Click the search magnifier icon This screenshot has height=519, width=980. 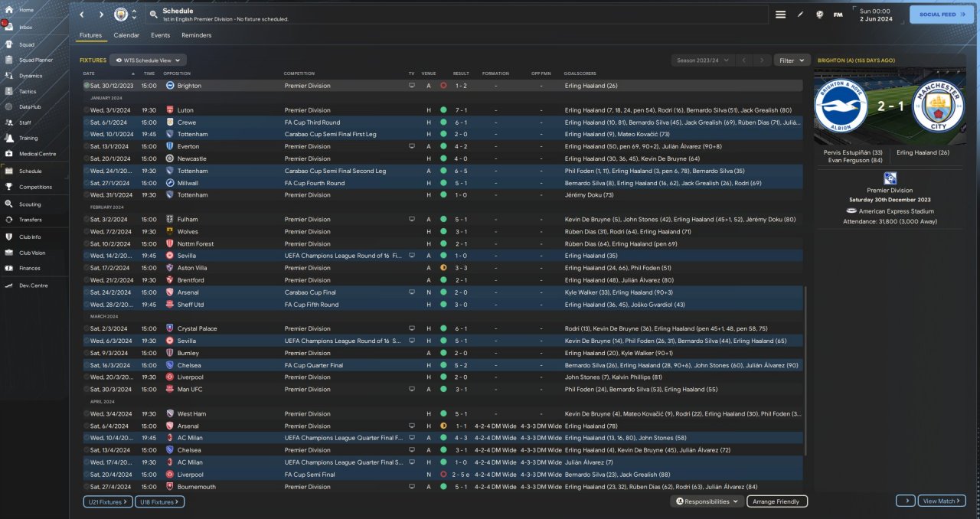pyautogui.click(x=154, y=15)
